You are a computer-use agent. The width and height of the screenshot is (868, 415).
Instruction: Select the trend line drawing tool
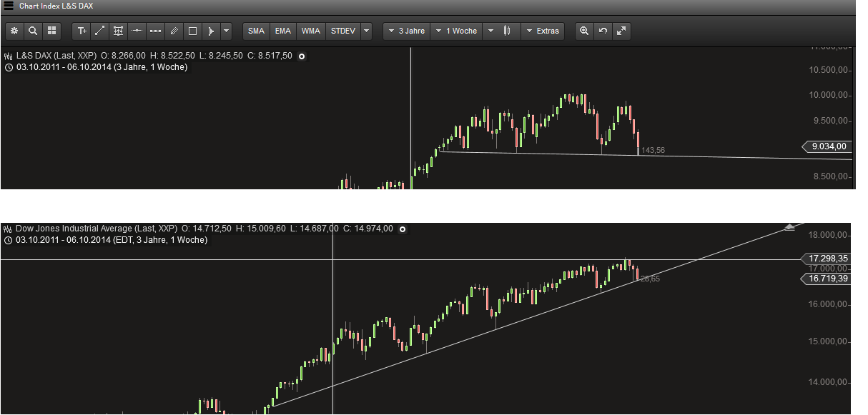pyautogui.click(x=100, y=31)
